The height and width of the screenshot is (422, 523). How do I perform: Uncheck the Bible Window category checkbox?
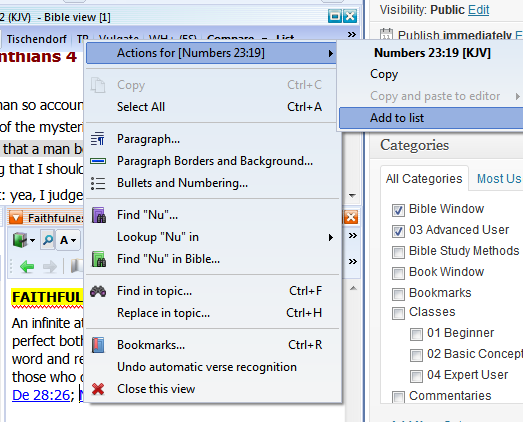point(398,210)
